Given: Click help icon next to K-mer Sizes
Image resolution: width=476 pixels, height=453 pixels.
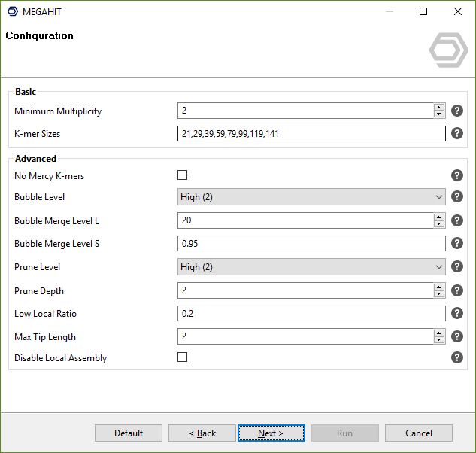Looking at the screenshot, I should point(457,134).
